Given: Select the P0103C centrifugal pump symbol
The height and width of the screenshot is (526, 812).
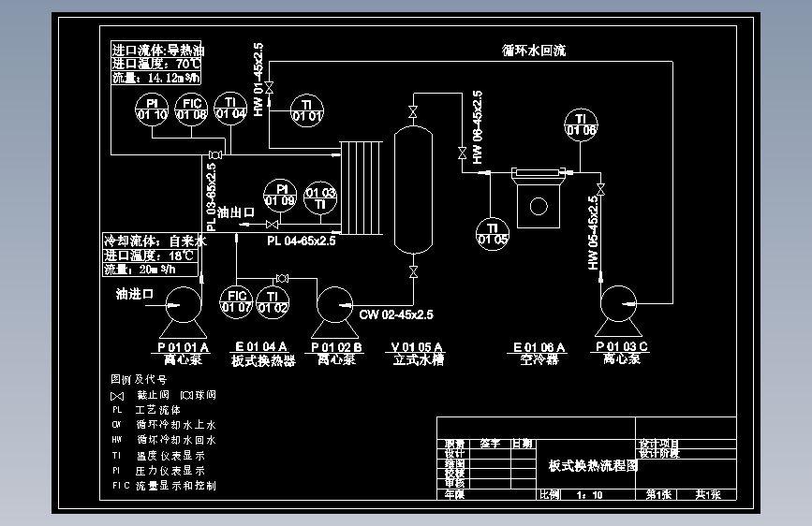Looking at the screenshot, I should pyautogui.click(x=618, y=311).
